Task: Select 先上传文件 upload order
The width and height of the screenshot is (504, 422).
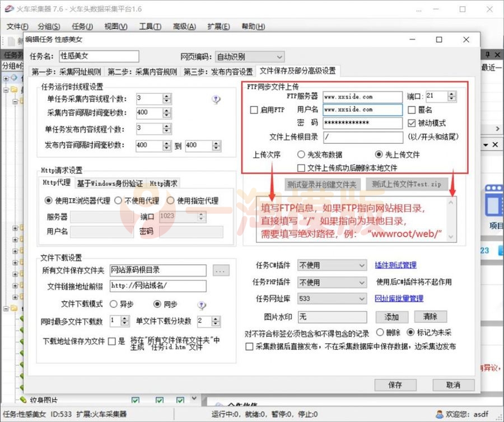Action: (379, 154)
